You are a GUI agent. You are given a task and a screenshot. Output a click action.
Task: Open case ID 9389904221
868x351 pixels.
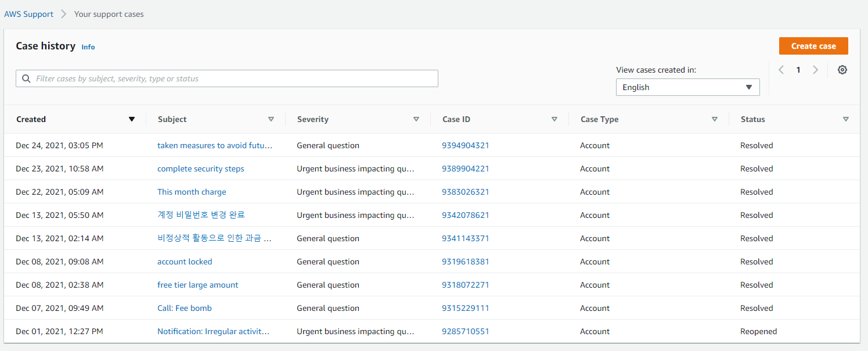[466, 169]
